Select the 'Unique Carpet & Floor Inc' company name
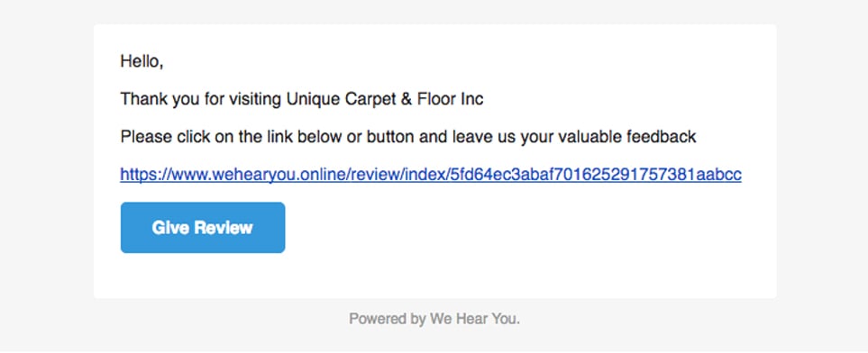 [x=385, y=99]
